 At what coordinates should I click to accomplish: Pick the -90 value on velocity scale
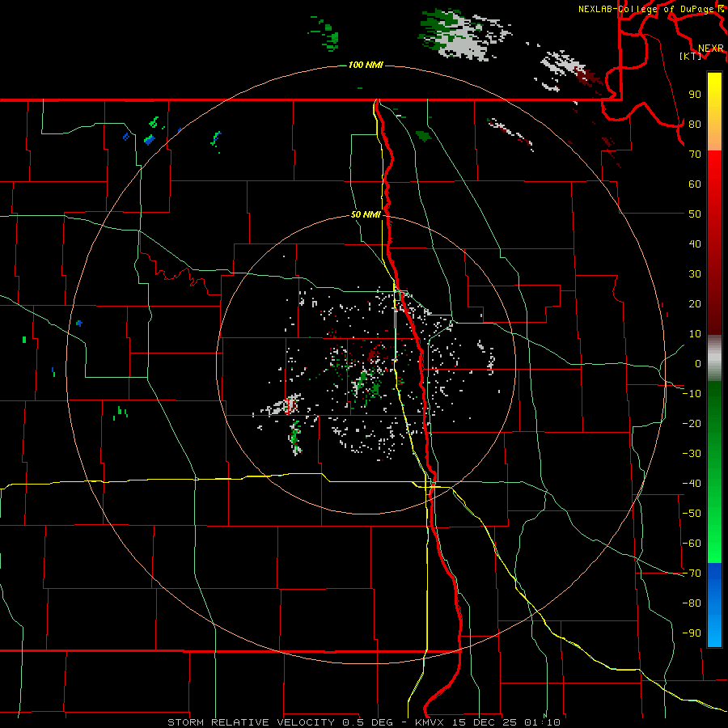pyautogui.click(x=692, y=633)
